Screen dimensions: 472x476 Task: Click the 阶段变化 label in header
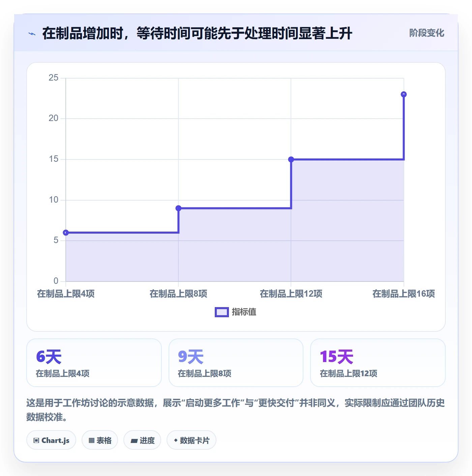[x=426, y=33]
